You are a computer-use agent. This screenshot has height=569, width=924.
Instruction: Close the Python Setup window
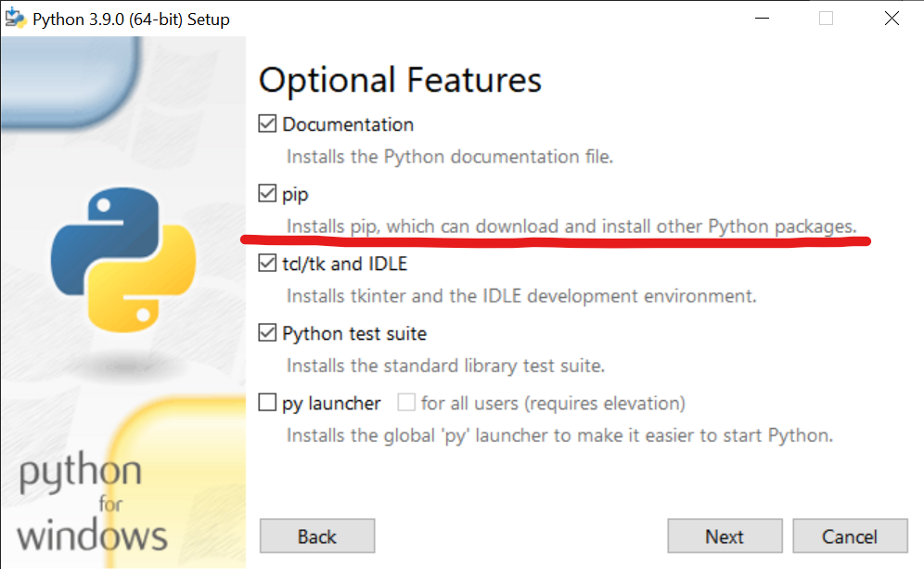[892, 19]
